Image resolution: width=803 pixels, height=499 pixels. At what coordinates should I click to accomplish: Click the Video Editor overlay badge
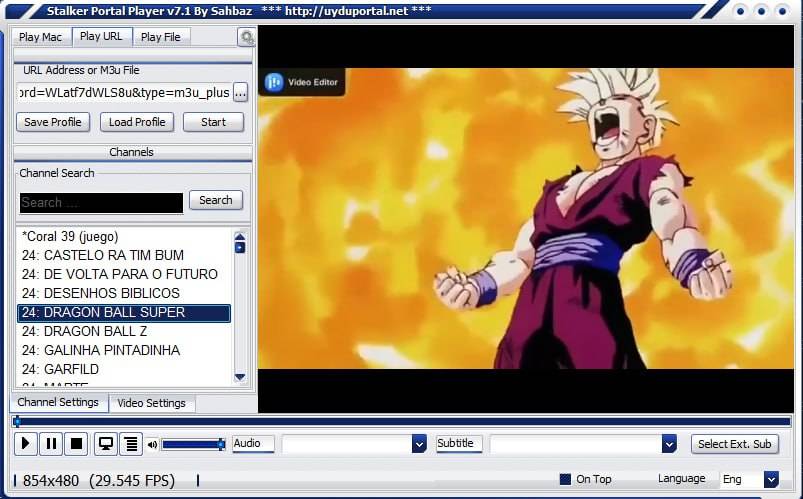coord(302,82)
